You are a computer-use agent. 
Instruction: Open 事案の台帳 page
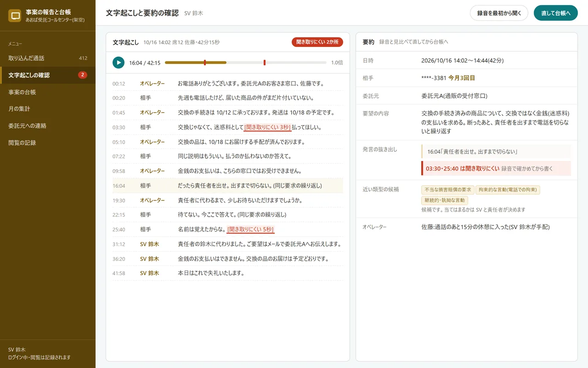[x=48, y=92]
